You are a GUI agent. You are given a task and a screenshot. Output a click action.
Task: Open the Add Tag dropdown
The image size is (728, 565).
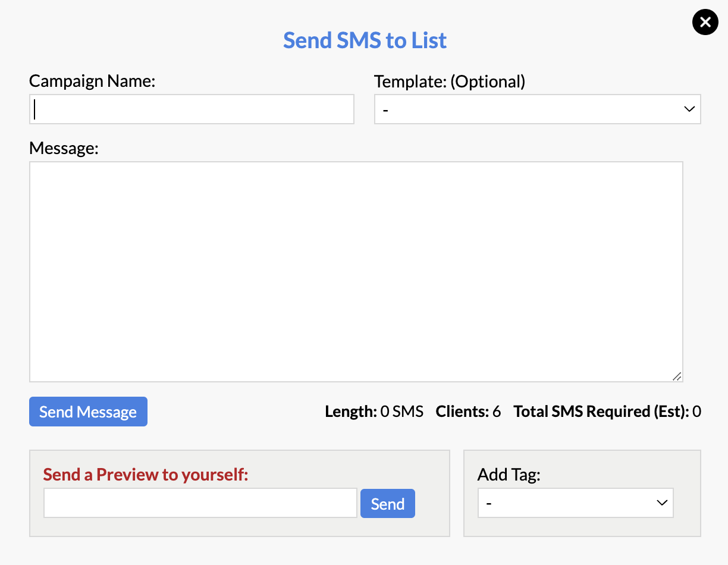coord(576,503)
